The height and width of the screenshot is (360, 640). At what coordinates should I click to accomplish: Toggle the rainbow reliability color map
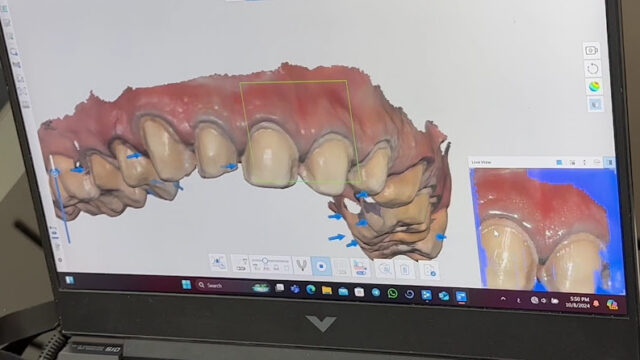click(594, 87)
